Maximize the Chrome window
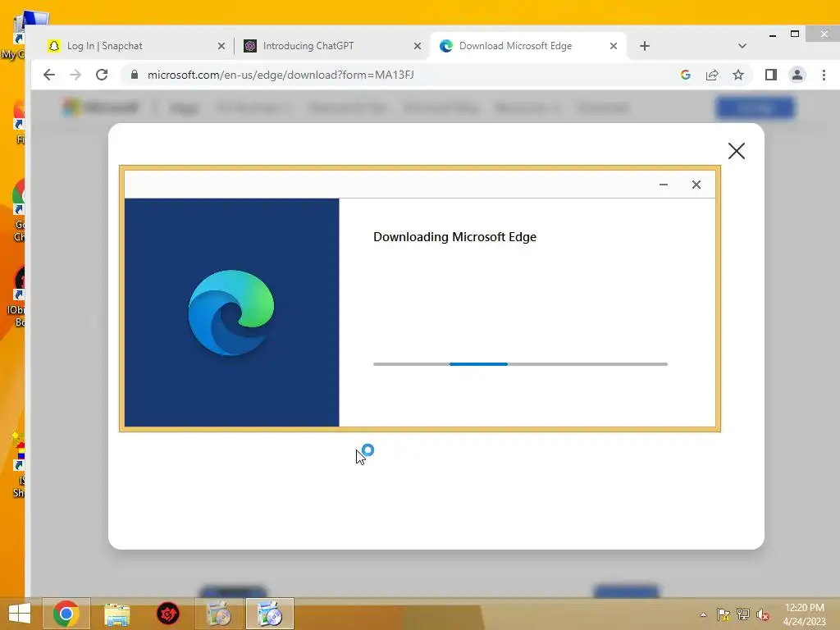Viewport: 840px width, 630px height. [x=795, y=34]
